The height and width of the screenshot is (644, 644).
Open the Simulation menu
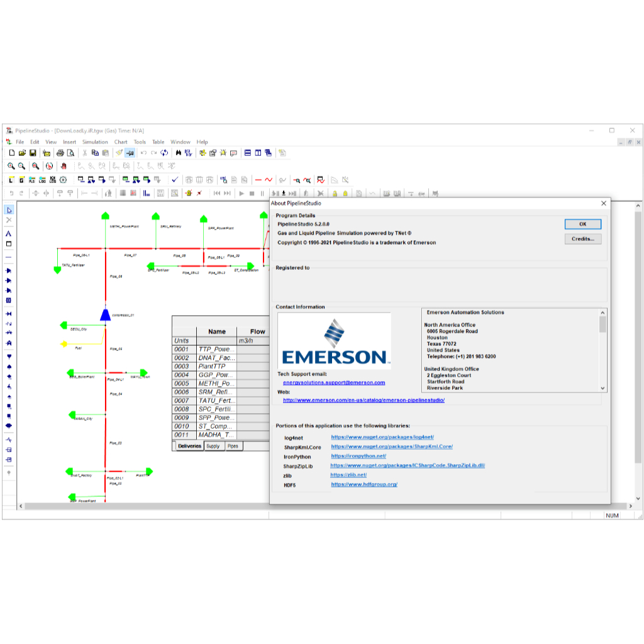click(95, 142)
